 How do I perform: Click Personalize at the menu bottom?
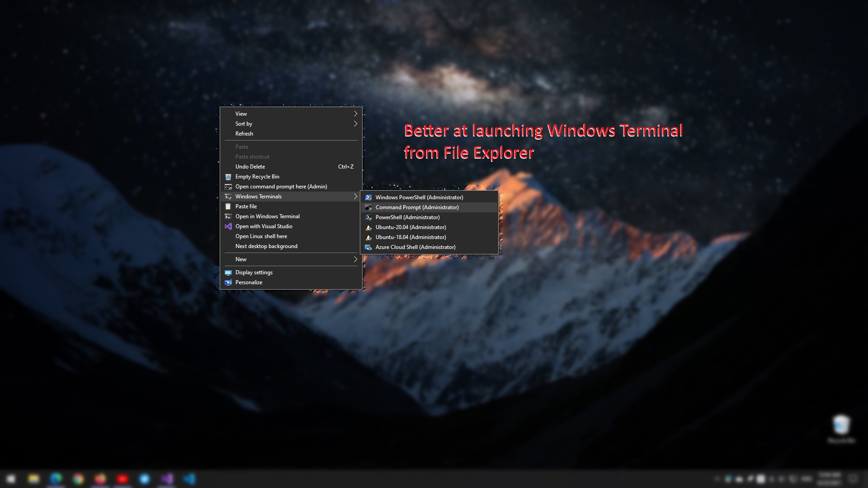(249, 282)
